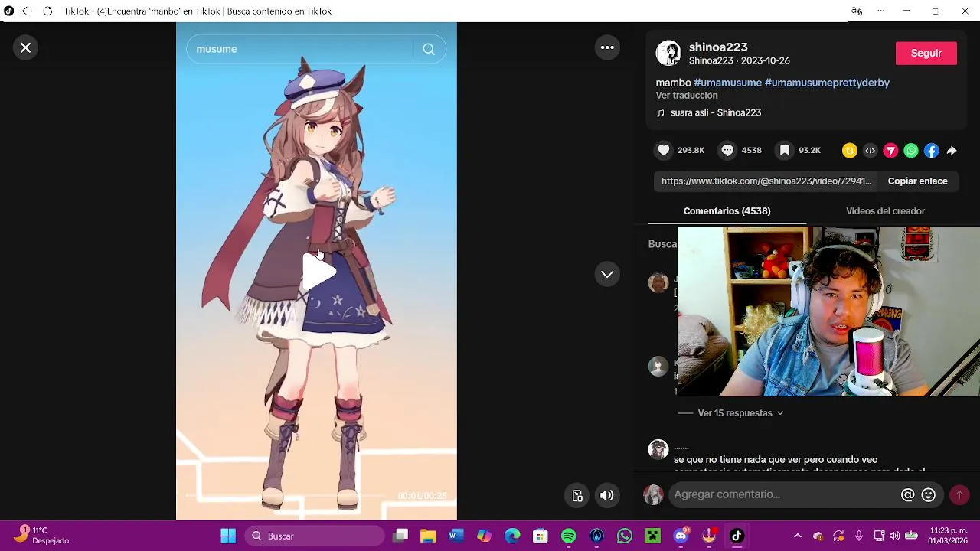Open comments via the speech bubble icon
The height and width of the screenshot is (551, 980).
click(x=727, y=150)
